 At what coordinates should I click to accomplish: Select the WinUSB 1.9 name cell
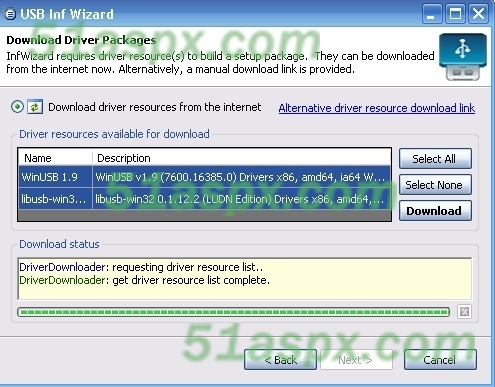(55, 177)
